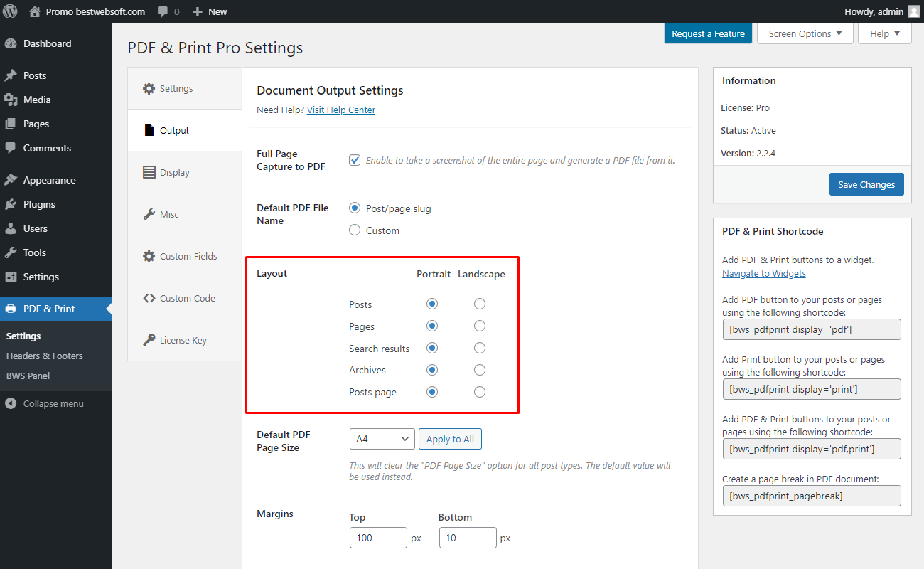Click the Top margin input field

click(378, 538)
